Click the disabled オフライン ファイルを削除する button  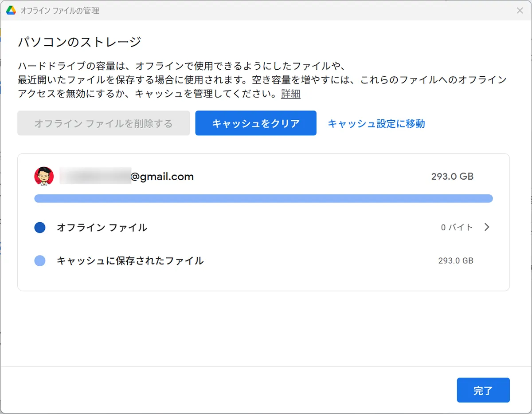pos(103,123)
